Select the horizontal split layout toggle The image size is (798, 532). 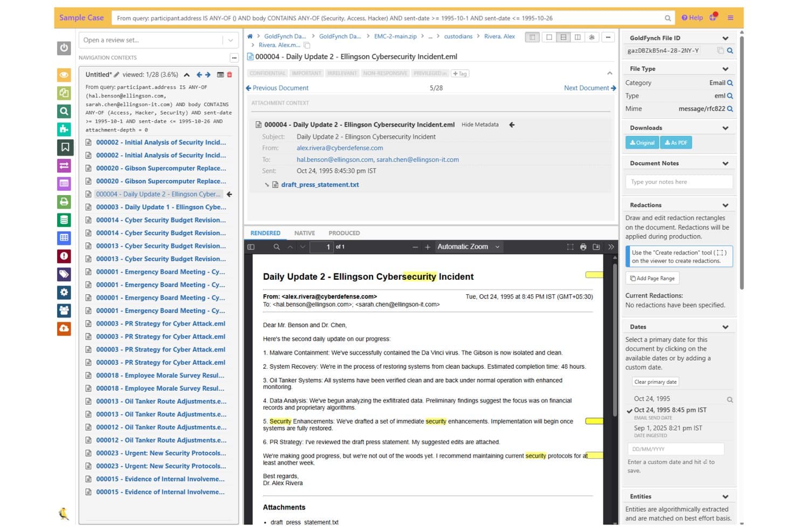(x=563, y=37)
